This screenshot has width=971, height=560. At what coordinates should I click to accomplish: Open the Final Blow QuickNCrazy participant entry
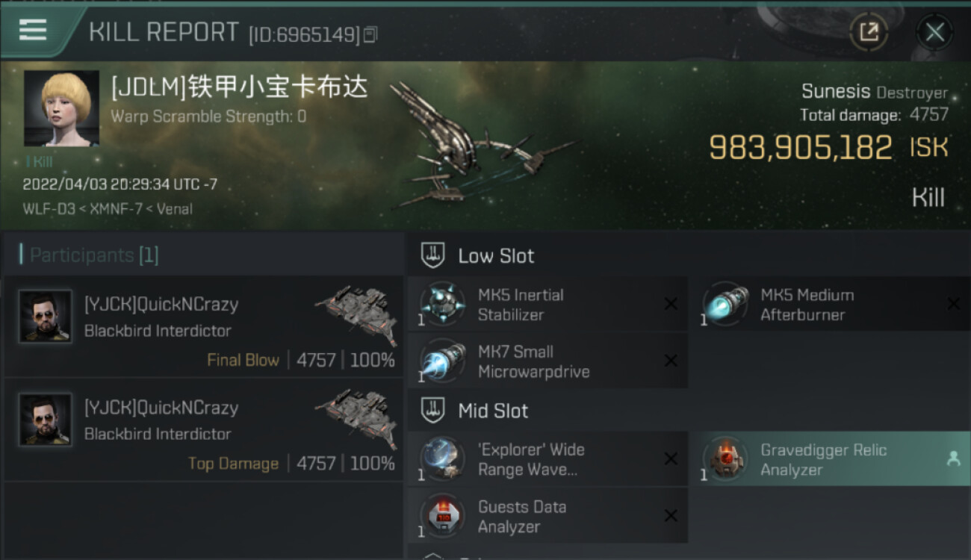pyautogui.click(x=203, y=326)
